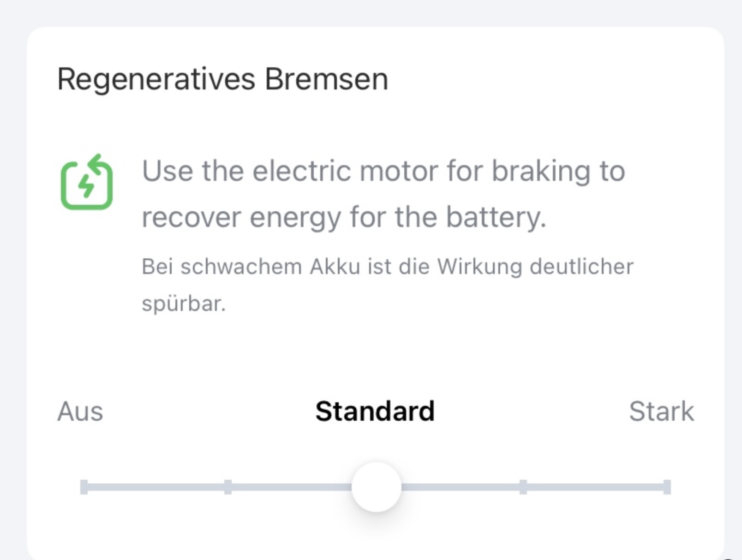Click the word "spürbar." in the hint
This screenshot has height=560, width=742.
coord(184,304)
